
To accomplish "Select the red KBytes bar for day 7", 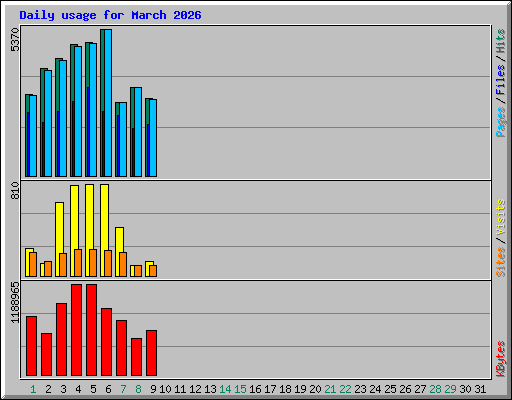I will tap(121, 348).
